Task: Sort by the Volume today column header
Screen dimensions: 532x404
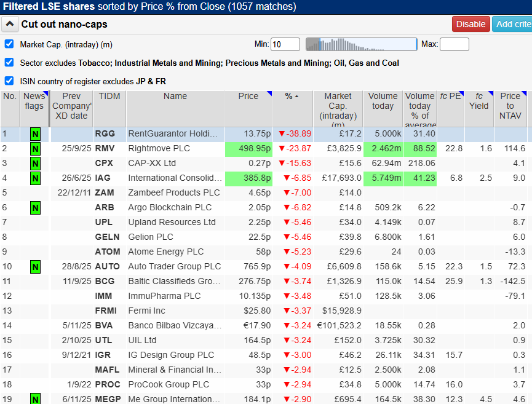Action: coord(383,109)
